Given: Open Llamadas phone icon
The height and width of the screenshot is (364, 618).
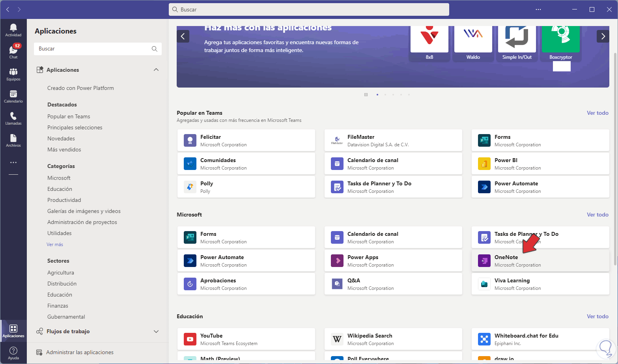Looking at the screenshot, I should click(13, 118).
